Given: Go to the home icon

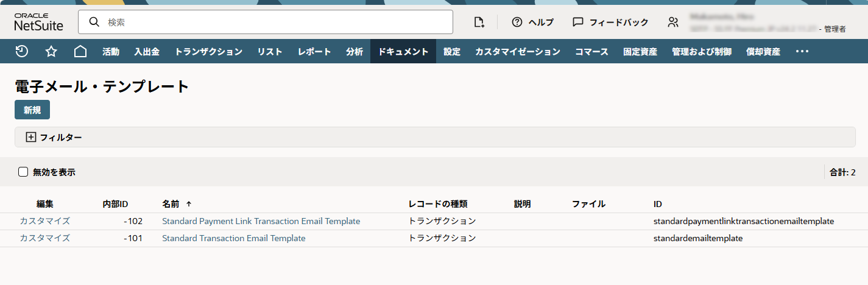Looking at the screenshot, I should click(80, 51).
